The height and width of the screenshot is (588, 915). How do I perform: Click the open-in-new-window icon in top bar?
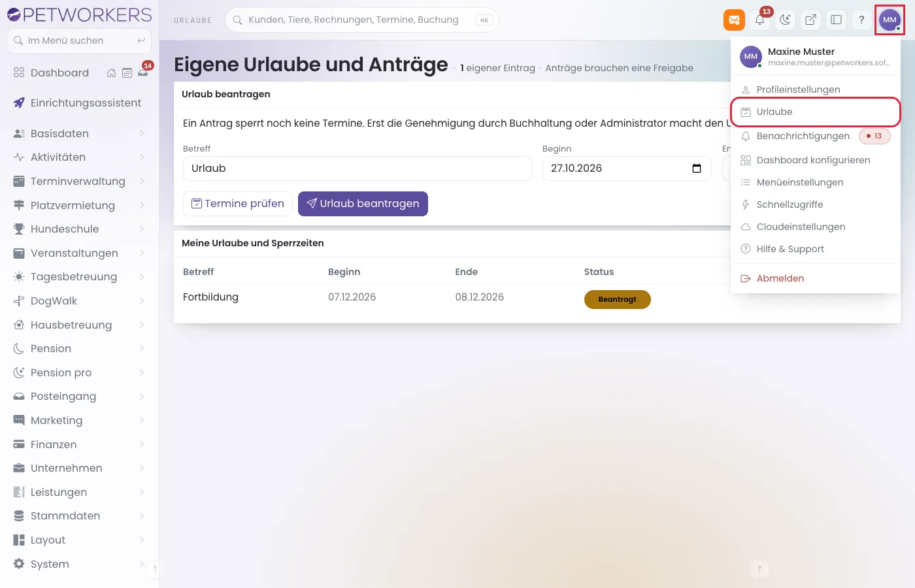point(810,20)
